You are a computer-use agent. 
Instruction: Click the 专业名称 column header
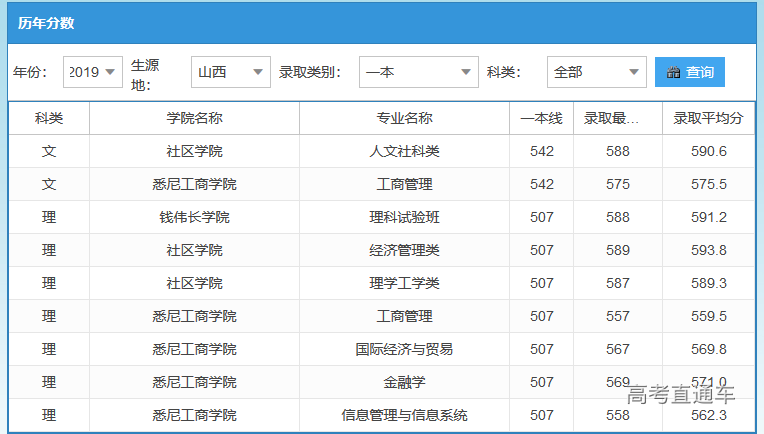click(x=404, y=118)
